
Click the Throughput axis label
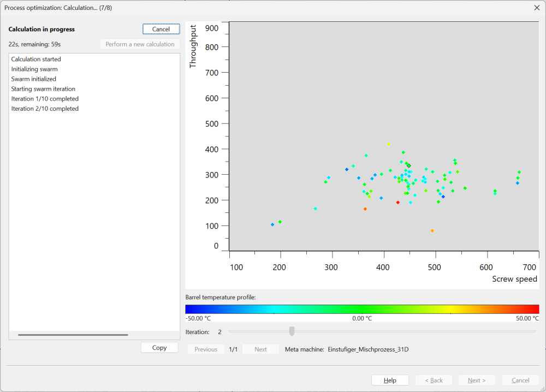click(x=193, y=46)
